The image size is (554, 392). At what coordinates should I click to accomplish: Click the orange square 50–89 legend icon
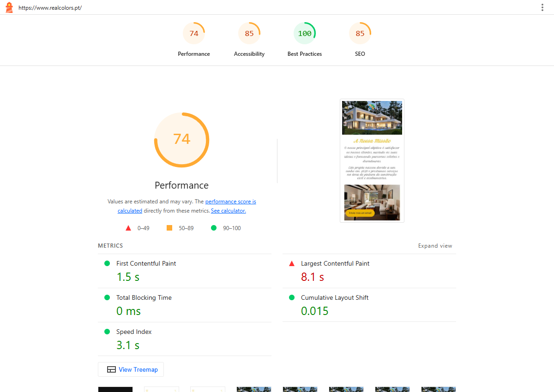169,228
